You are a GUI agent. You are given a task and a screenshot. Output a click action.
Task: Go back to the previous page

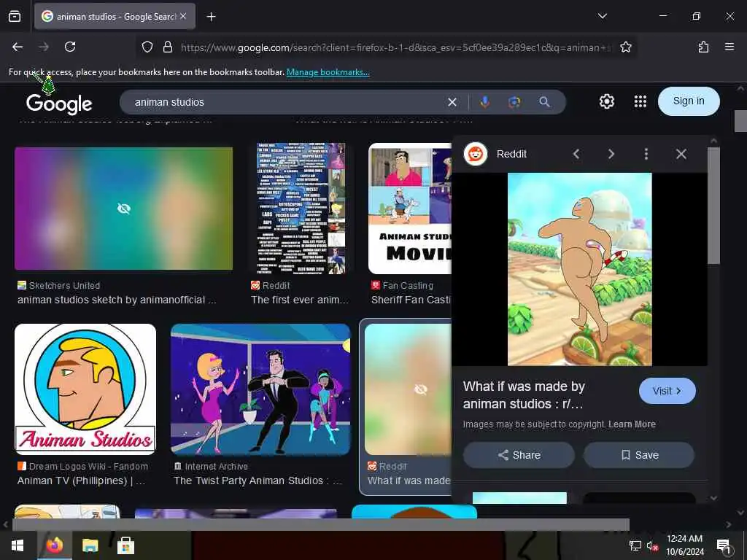[x=18, y=47]
